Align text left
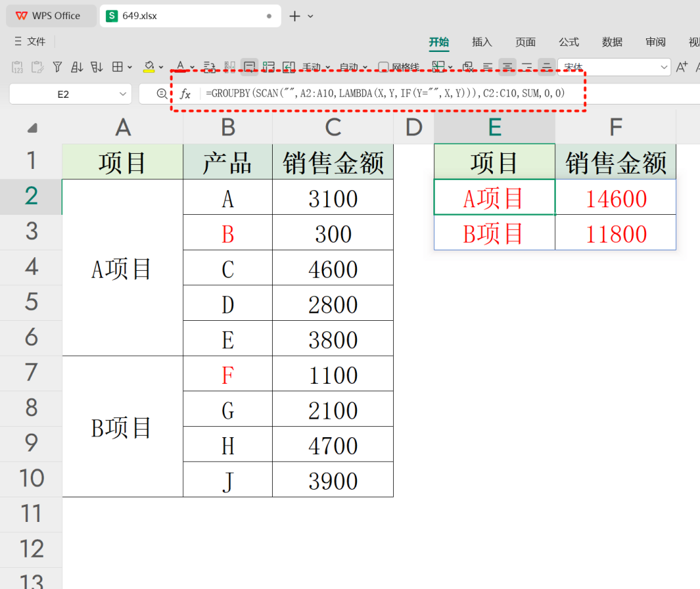The image size is (700, 589). 487,67
